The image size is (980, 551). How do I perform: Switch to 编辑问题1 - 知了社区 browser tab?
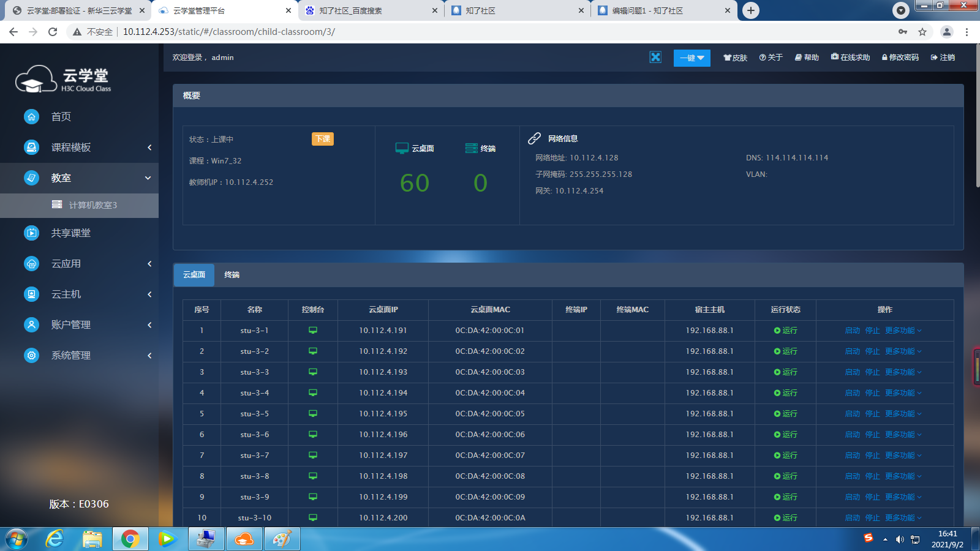coord(665,10)
